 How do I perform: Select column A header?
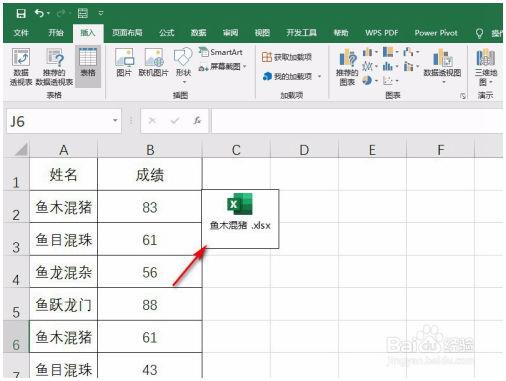64,150
